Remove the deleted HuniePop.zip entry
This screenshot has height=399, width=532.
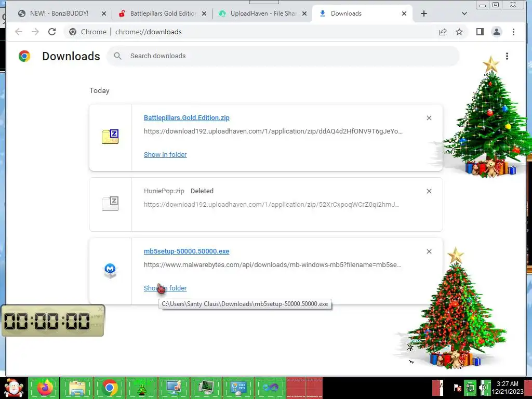coord(429,191)
